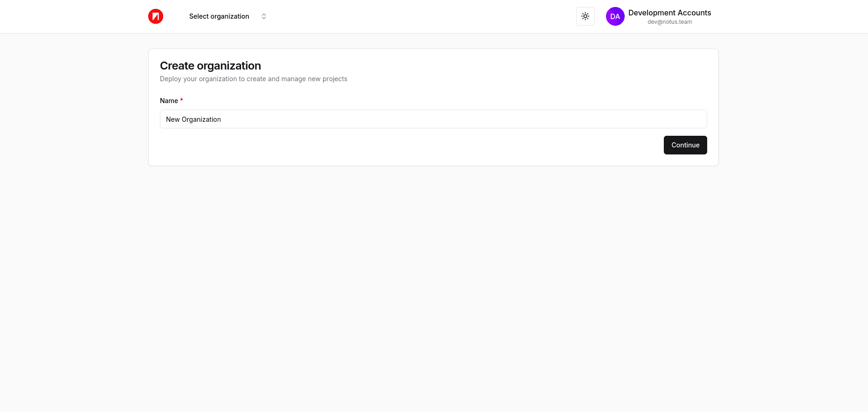Expand the organization switcher in the header

click(x=227, y=16)
